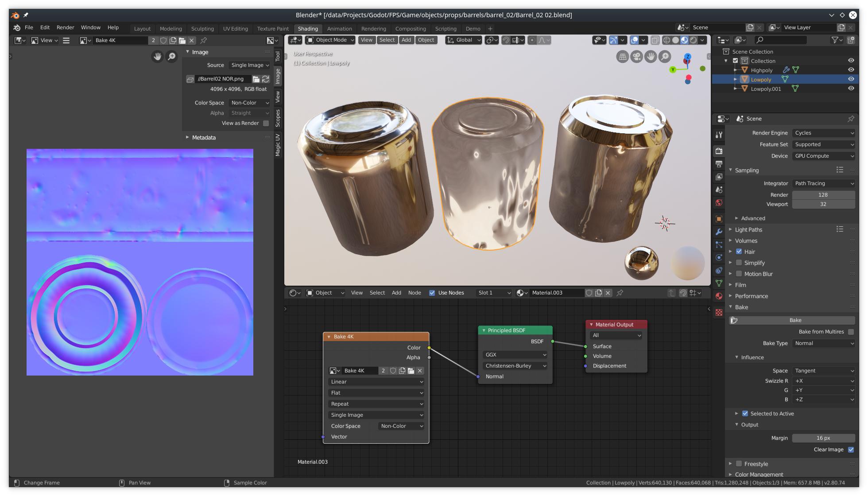Uncheck the Clear Image option
Image resolution: width=868 pixels, height=496 pixels.
point(851,449)
